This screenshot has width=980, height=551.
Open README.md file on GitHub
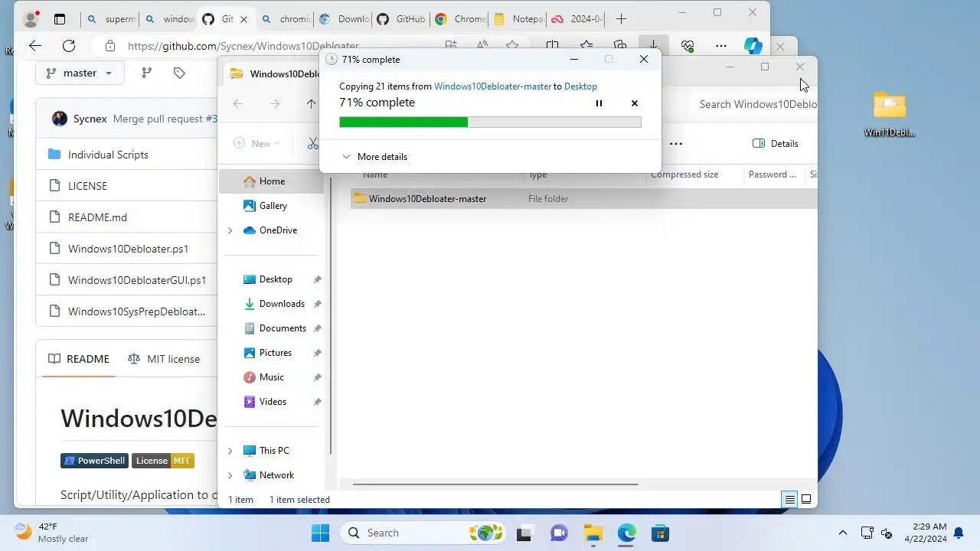(x=97, y=217)
